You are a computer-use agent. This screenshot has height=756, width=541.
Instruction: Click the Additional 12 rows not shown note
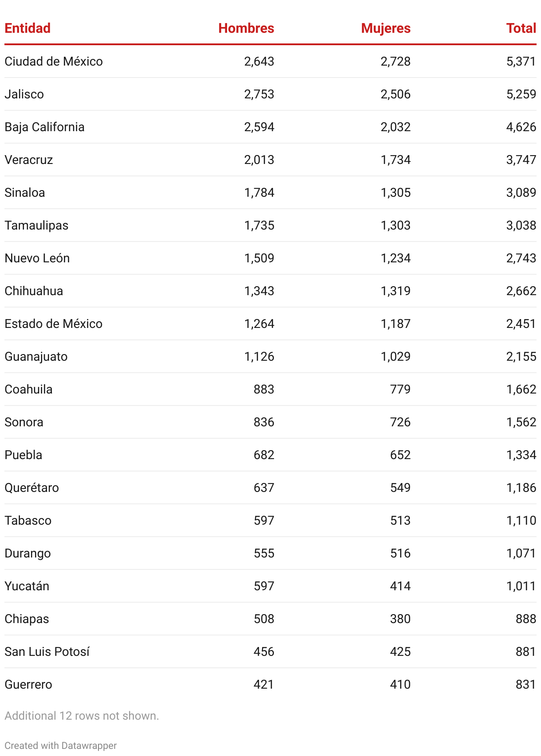tap(82, 716)
